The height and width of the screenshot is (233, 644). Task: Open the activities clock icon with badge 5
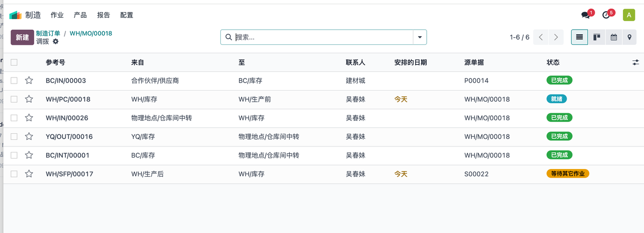(606, 15)
